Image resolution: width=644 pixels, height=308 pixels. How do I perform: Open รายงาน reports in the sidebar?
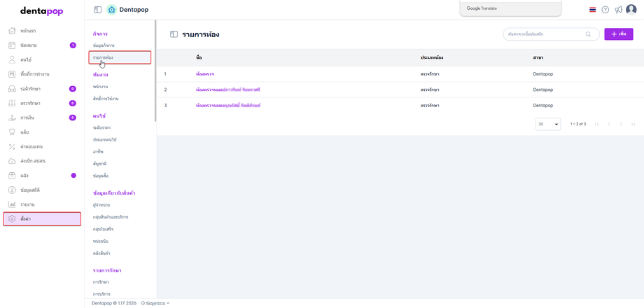tap(27, 204)
